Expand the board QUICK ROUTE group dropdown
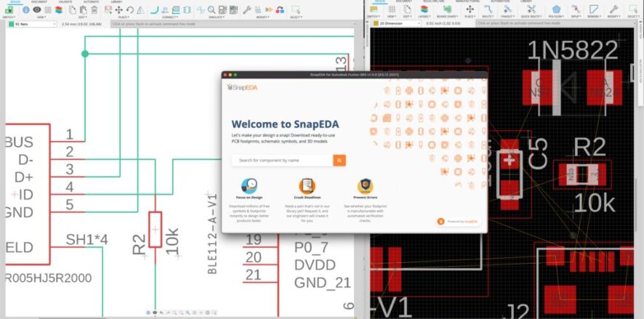Viewport: 644px width, 319px height. pyautogui.click(x=531, y=17)
